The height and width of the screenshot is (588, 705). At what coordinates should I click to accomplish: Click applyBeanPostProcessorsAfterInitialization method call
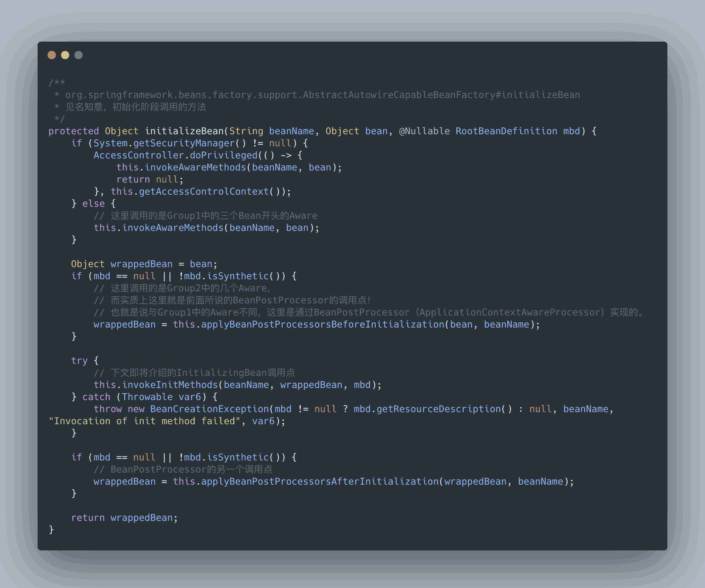pyautogui.click(x=320, y=482)
